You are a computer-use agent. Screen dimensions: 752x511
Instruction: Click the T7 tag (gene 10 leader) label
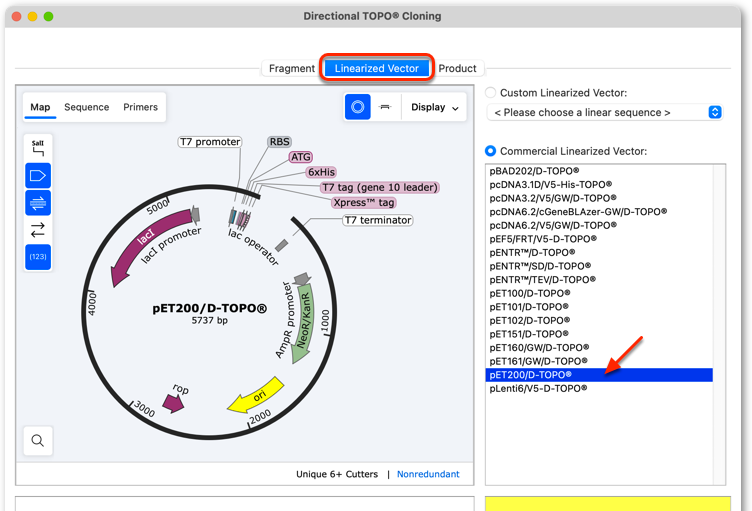pyautogui.click(x=380, y=187)
